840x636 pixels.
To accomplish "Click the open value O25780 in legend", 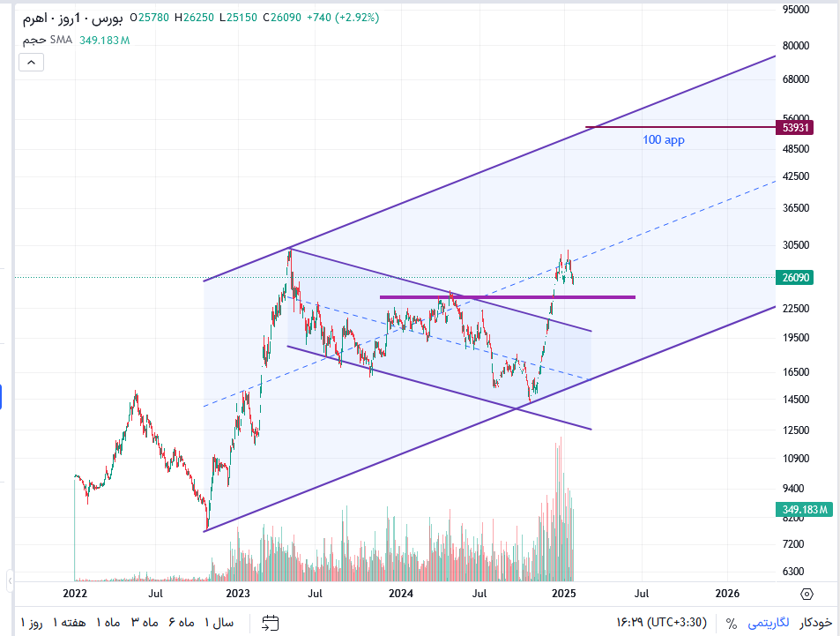I will pyautogui.click(x=150, y=18).
